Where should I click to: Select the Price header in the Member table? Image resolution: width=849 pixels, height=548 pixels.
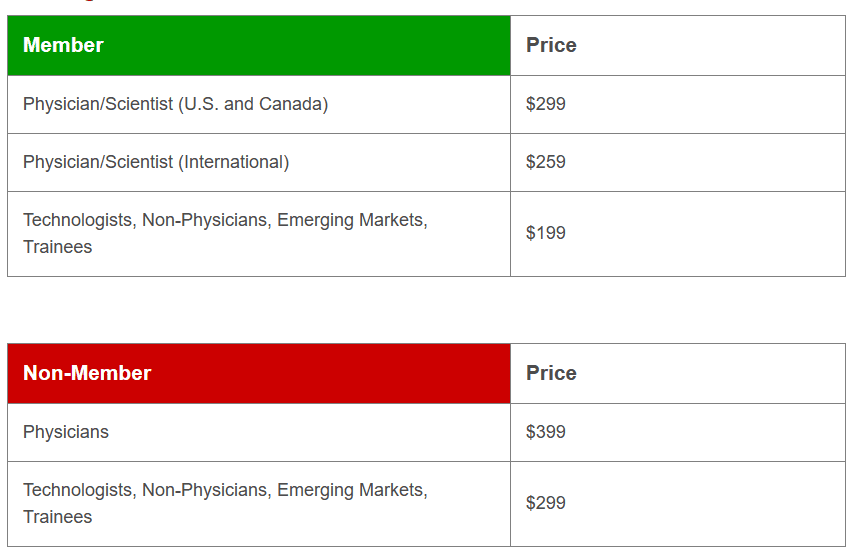point(551,45)
